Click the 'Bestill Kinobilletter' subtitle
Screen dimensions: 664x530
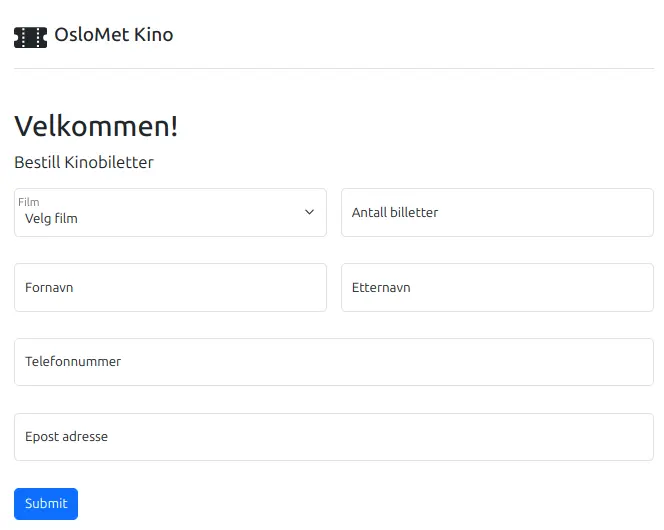(x=84, y=162)
